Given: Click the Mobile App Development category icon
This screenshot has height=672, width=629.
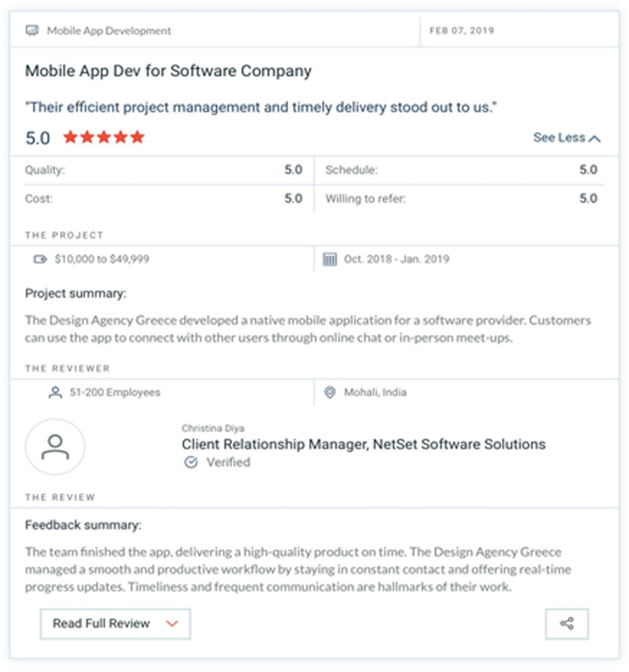Looking at the screenshot, I should click(x=32, y=31).
